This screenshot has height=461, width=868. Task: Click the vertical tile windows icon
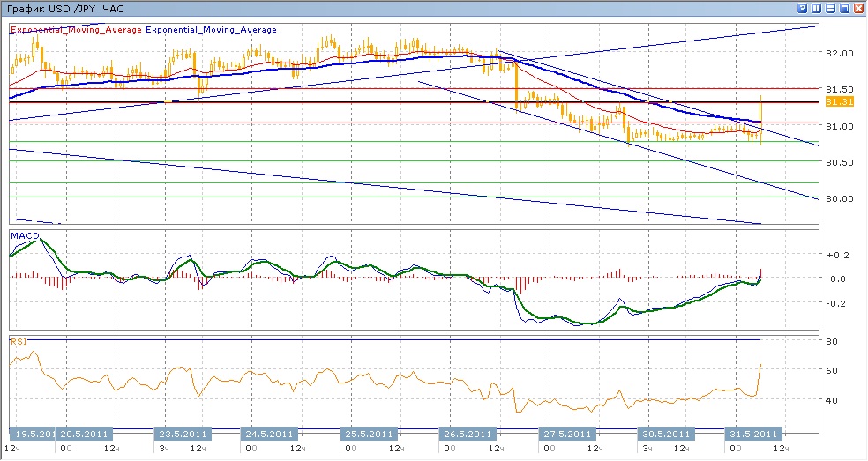click(x=817, y=8)
